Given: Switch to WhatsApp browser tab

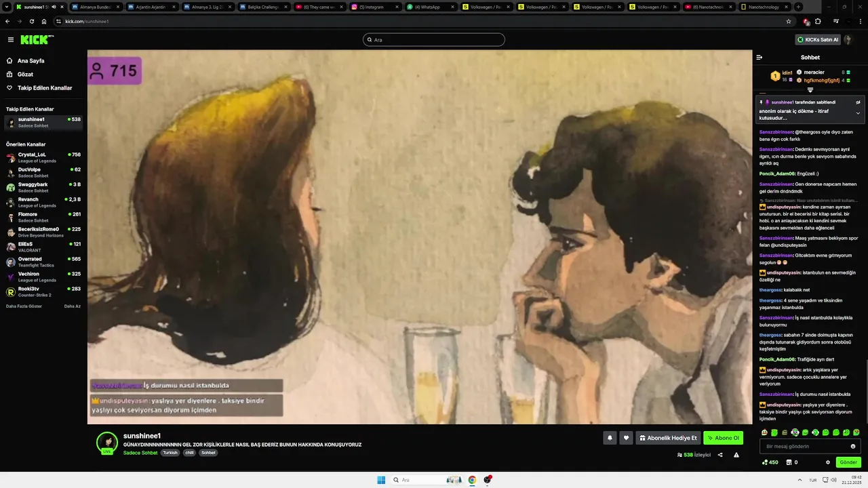Looking at the screenshot, I should (x=430, y=7).
